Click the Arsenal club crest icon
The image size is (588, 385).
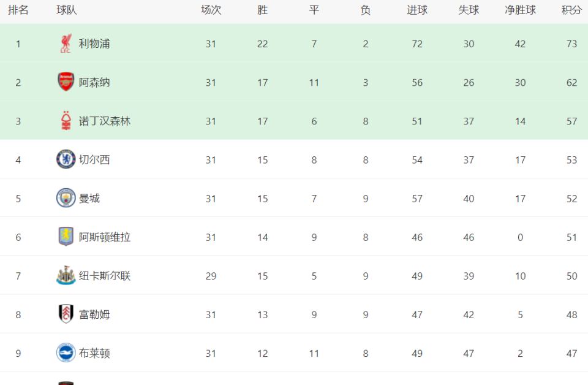[x=66, y=82]
